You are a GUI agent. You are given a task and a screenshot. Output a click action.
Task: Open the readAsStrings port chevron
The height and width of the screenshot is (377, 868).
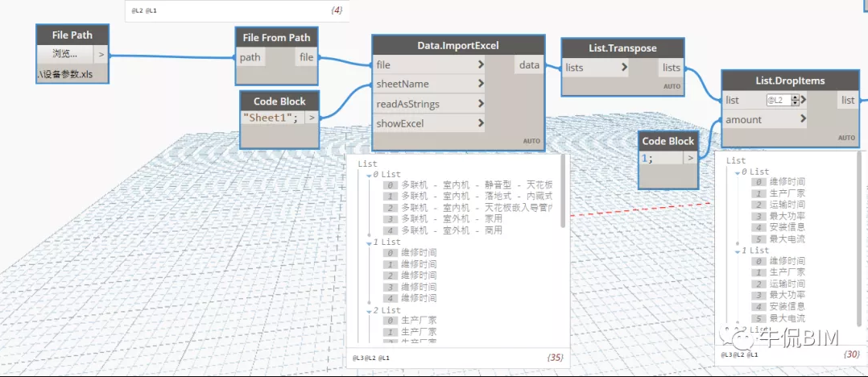point(481,104)
